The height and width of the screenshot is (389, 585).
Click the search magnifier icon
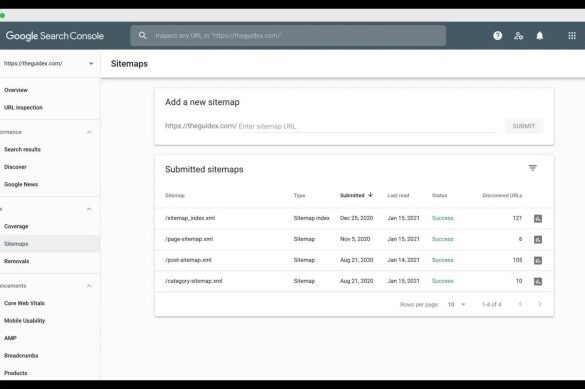pyautogui.click(x=143, y=35)
